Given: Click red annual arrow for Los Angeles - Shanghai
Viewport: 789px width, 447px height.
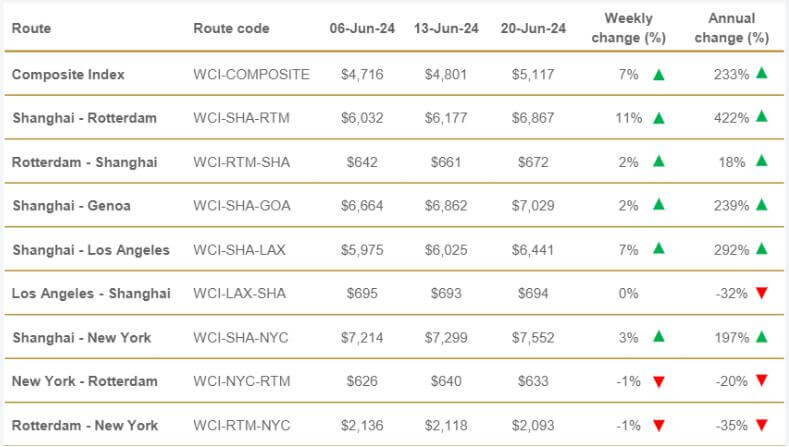Looking at the screenshot, I should point(762,294).
